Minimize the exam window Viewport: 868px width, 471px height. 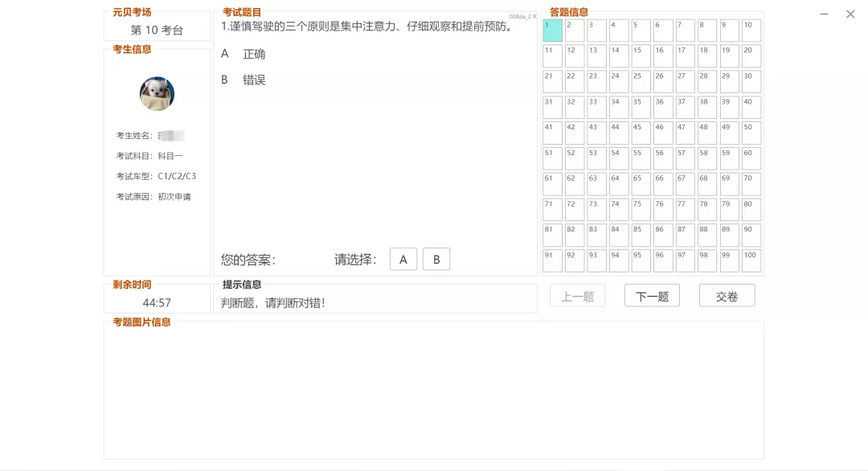[825, 14]
